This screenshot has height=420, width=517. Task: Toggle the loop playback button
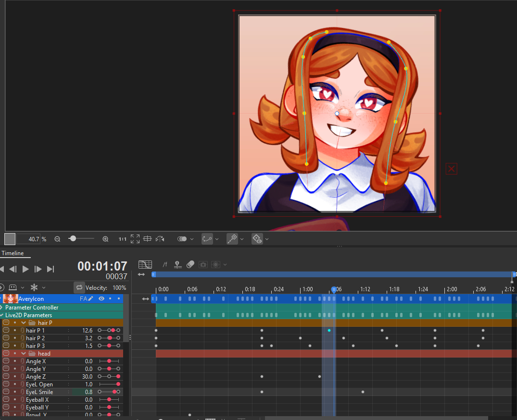click(79, 287)
